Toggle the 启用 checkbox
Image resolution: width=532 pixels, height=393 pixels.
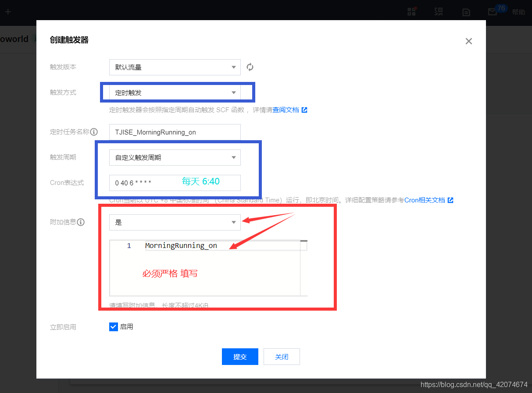pyautogui.click(x=114, y=327)
